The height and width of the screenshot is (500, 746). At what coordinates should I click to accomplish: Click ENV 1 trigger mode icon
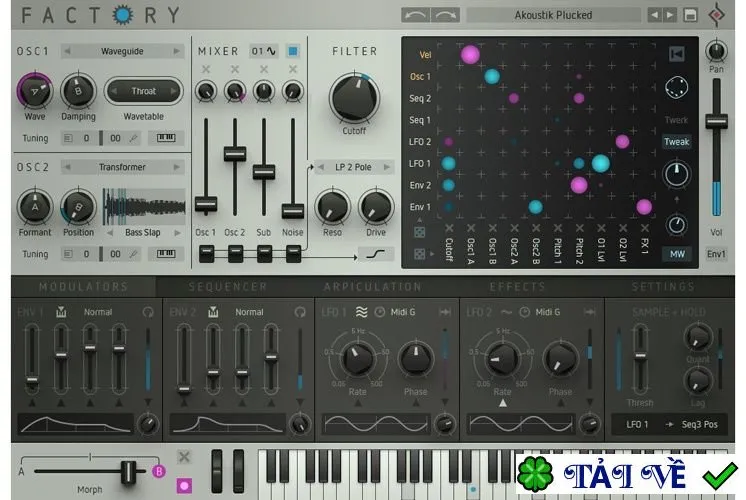tap(61, 312)
